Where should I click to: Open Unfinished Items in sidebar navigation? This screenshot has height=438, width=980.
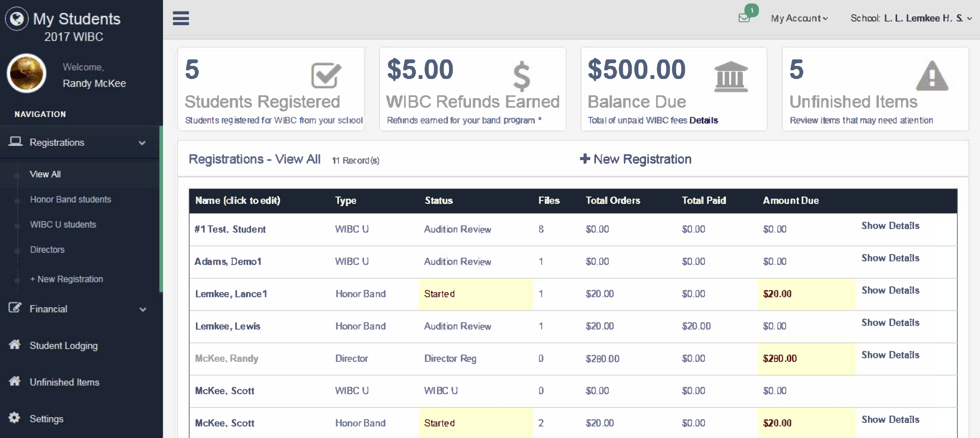click(x=64, y=382)
